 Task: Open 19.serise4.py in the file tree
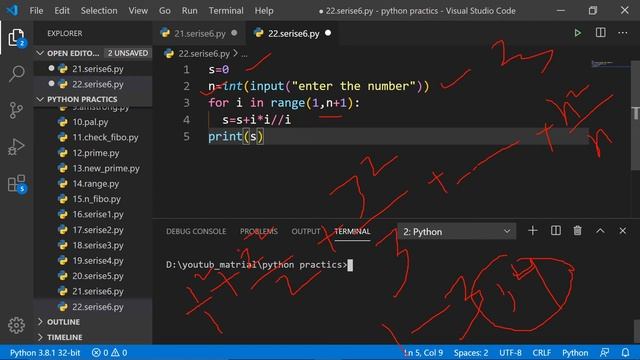coord(93,260)
